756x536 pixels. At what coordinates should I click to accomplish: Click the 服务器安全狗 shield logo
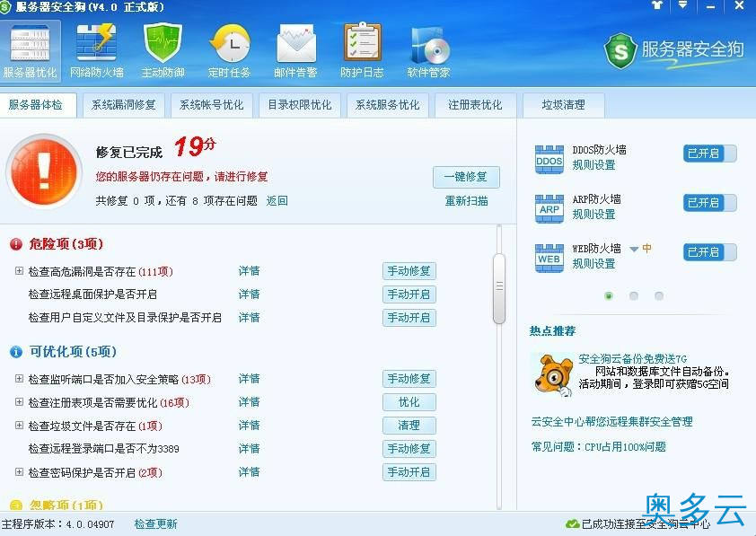pyautogui.click(x=620, y=50)
